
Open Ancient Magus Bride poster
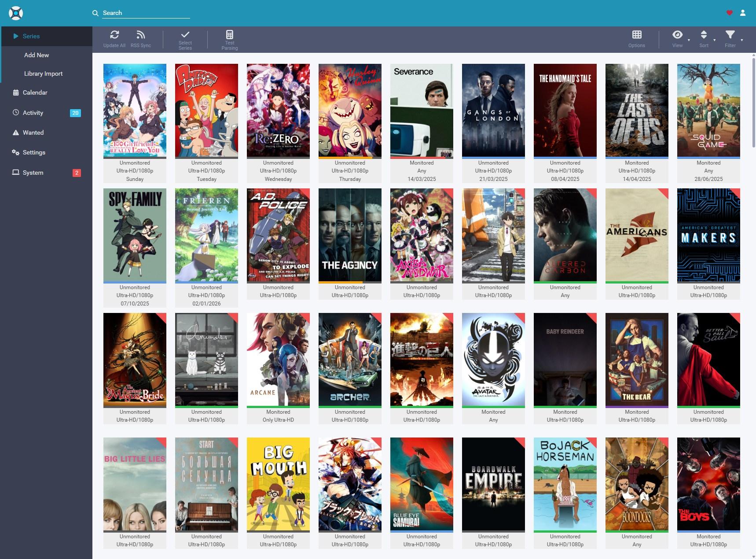pyautogui.click(x=135, y=359)
